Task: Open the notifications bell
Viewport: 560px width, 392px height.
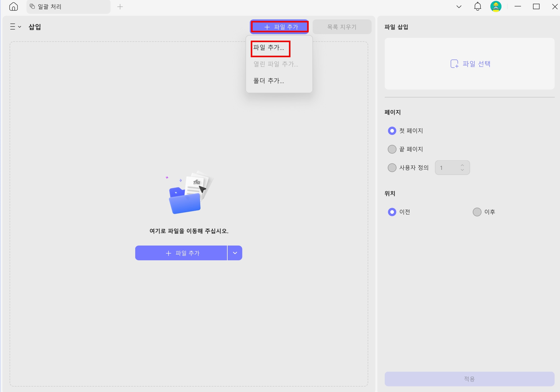Action: pyautogui.click(x=477, y=6)
